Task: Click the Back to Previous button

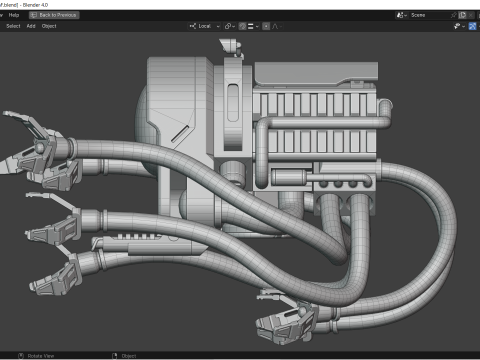Action: click(x=54, y=15)
